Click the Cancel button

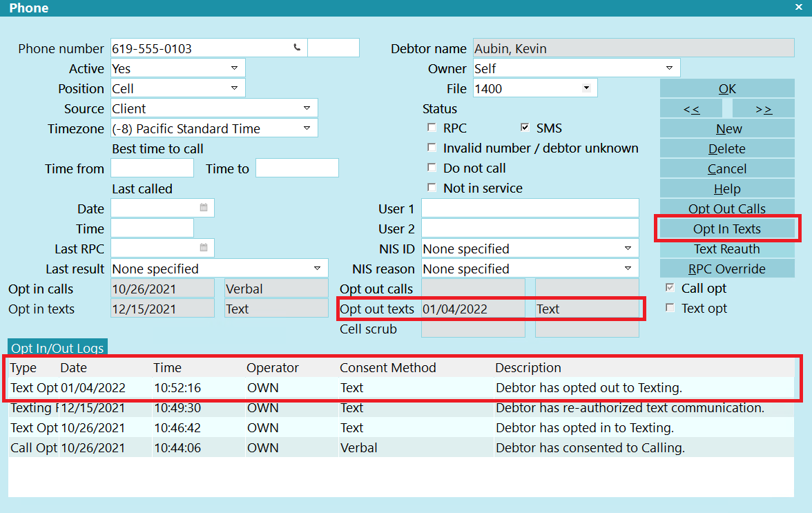coord(727,168)
